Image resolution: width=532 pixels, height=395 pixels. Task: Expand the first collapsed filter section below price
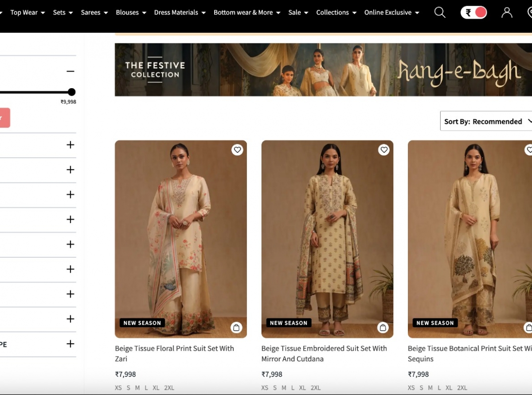(70, 145)
